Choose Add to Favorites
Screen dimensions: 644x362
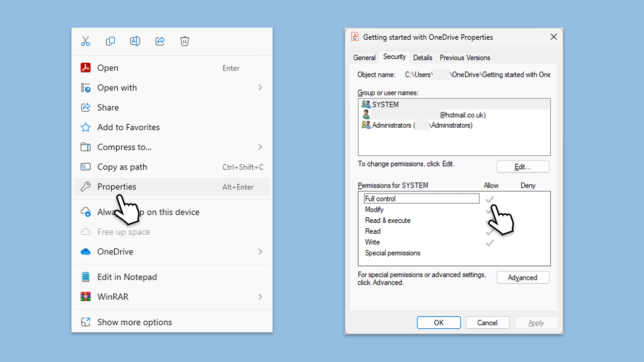point(172,127)
